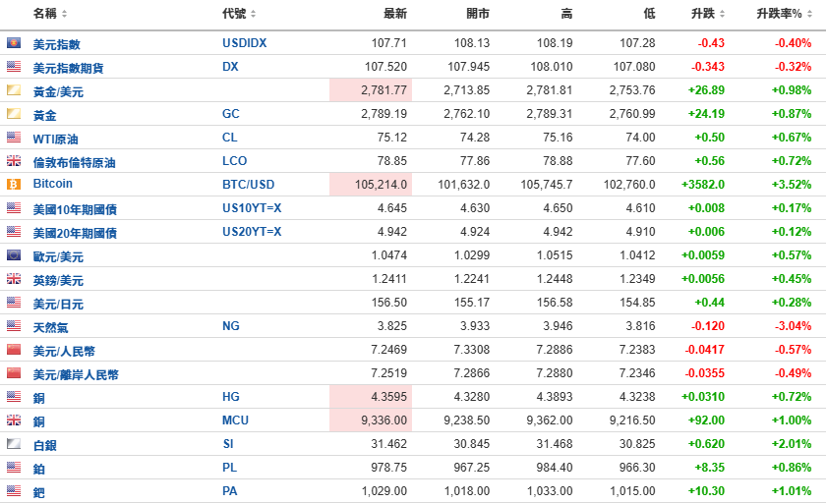Click the flag icon beside 美元指數
826x504 pixels.
14,43
